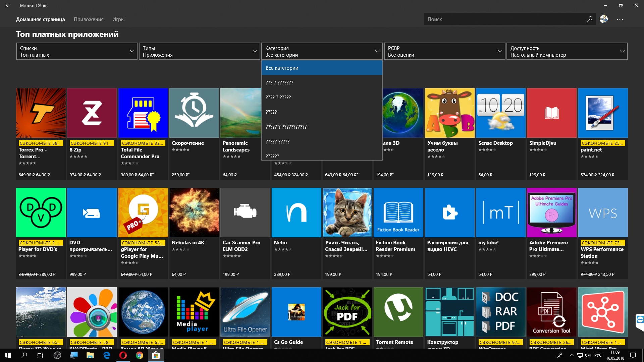This screenshot has width=644, height=362.
Task: Expand the PCBP ratings dropdown
Action: point(445,51)
